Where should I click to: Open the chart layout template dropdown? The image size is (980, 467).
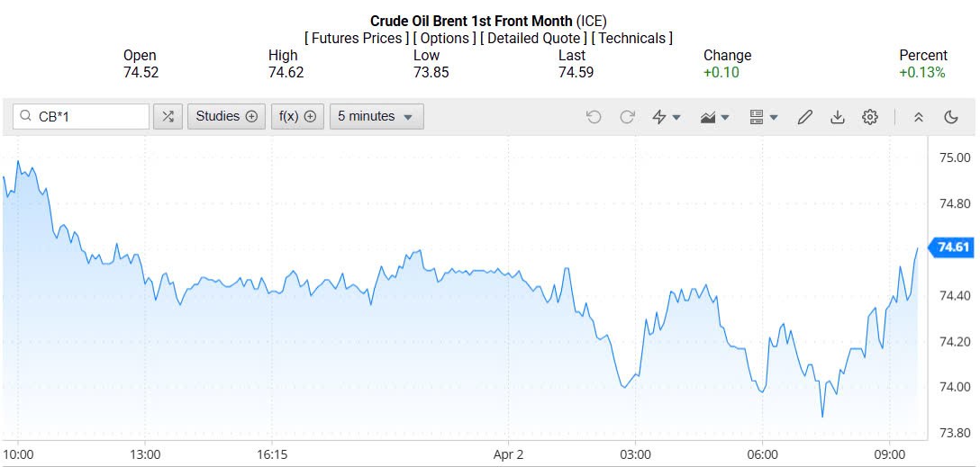(x=764, y=117)
